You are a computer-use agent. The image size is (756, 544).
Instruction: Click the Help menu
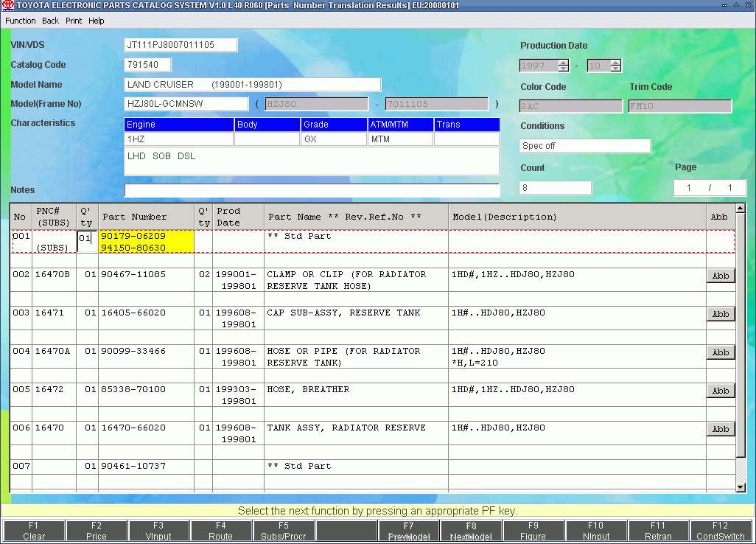97,21
